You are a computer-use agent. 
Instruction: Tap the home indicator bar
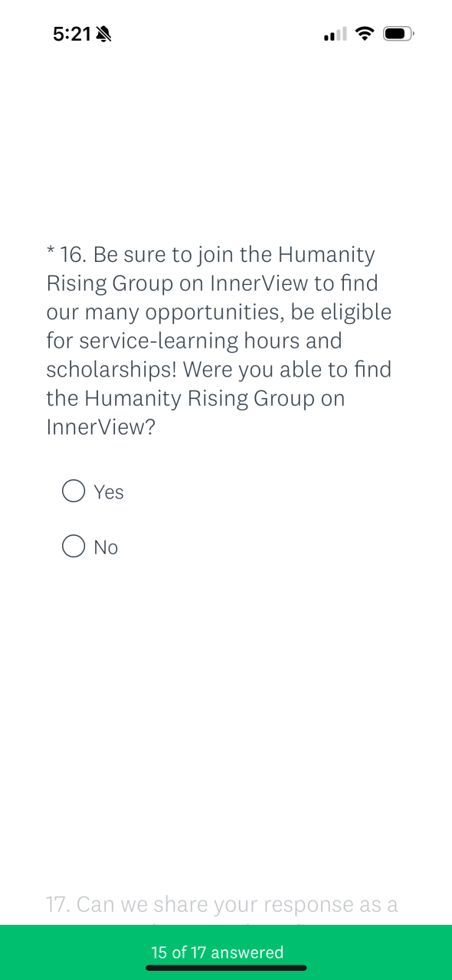tap(226, 969)
